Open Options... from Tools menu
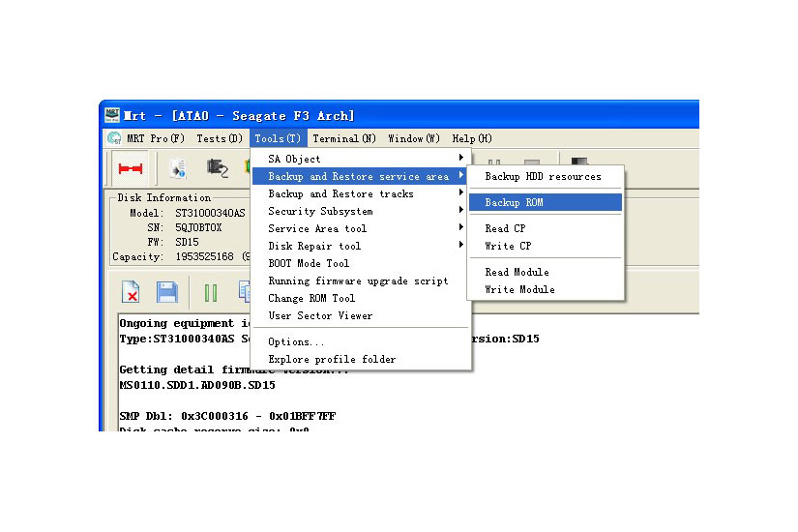This screenshot has height=532, width=798. click(x=359, y=341)
